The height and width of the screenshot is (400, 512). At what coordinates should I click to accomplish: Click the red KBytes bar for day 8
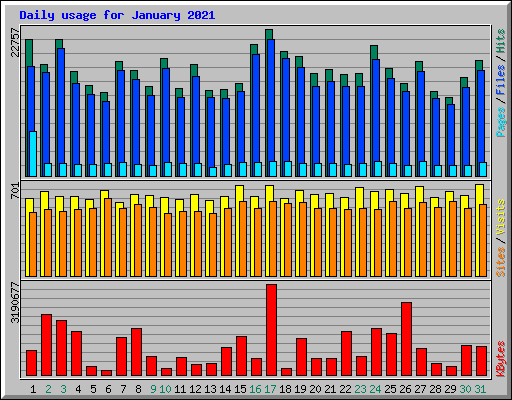tap(136, 352)
